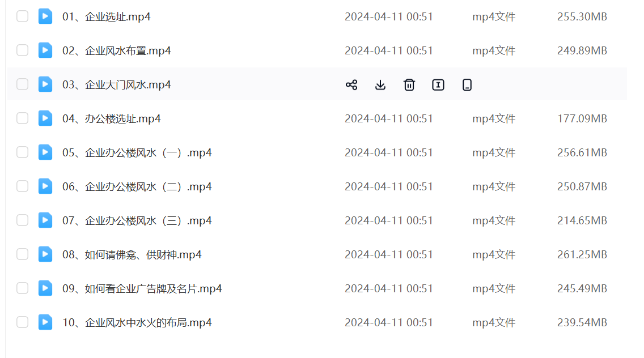Download the 03、企业大门风水.mp4 file
This screenshot has height=358, width=644.
(380, 85)
